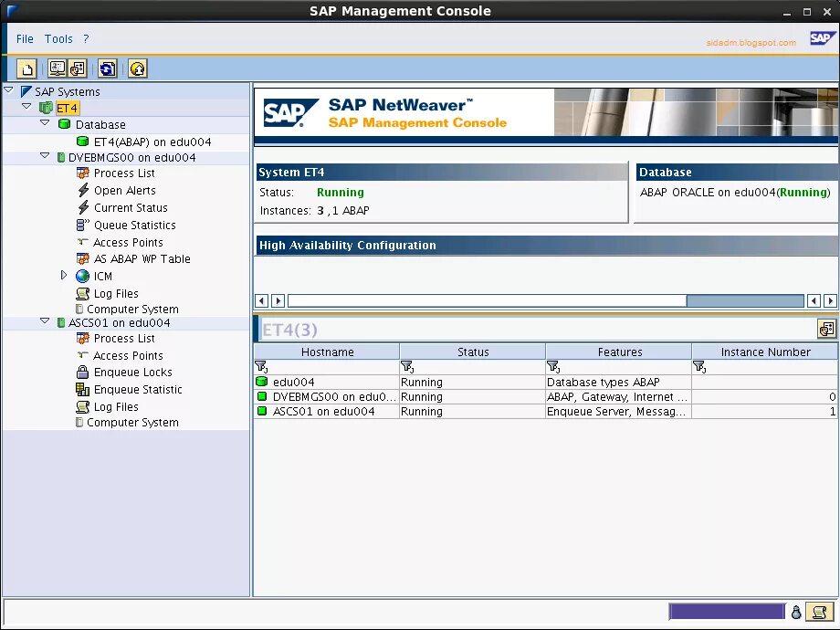The height and width of the screenshot is (630, 840).
Task: Click the Database tree label
Action: tap(100, 125)
